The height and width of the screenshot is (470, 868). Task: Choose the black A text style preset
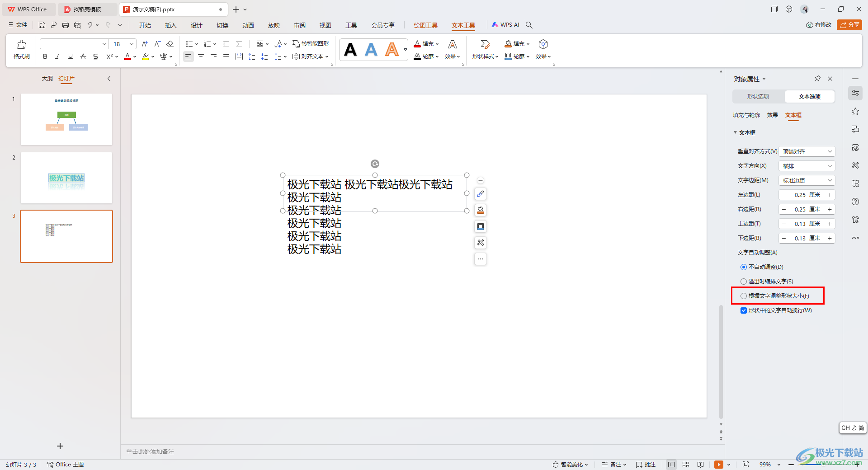pos(350,49)
